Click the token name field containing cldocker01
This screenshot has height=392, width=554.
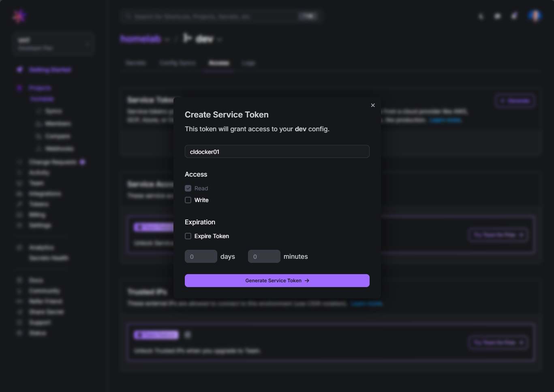click(277, 151)
